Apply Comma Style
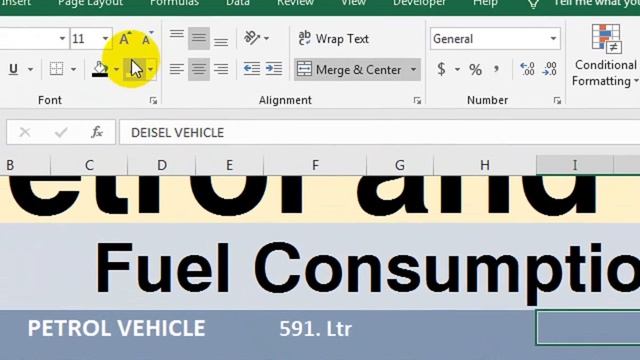The height and width of the screenshot is (360, 640). [x=496, y=69]
